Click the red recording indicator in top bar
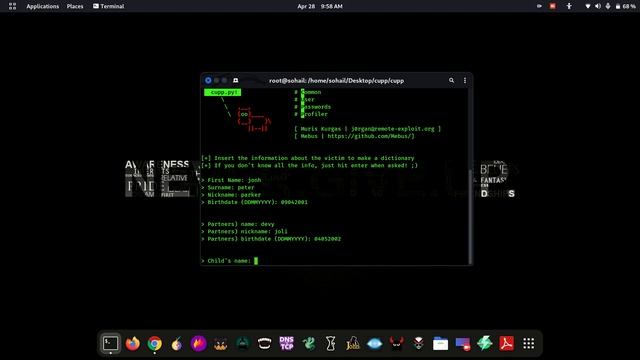The image size is (640, 360). coord(553,6)
